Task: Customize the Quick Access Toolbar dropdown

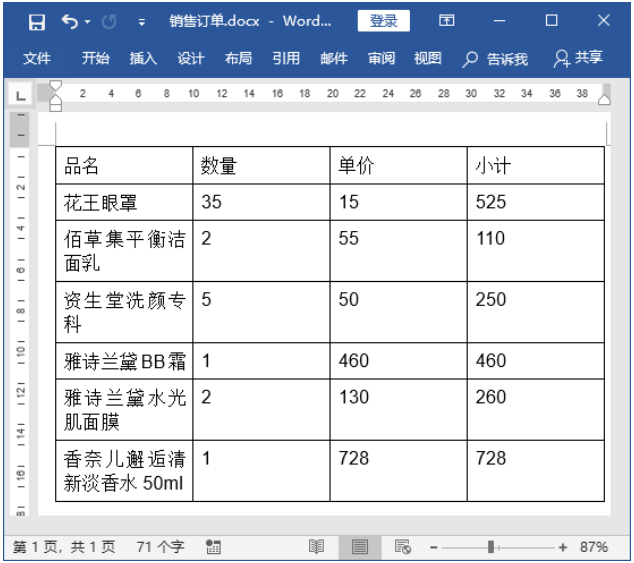Action: click(x=142, y=22)
